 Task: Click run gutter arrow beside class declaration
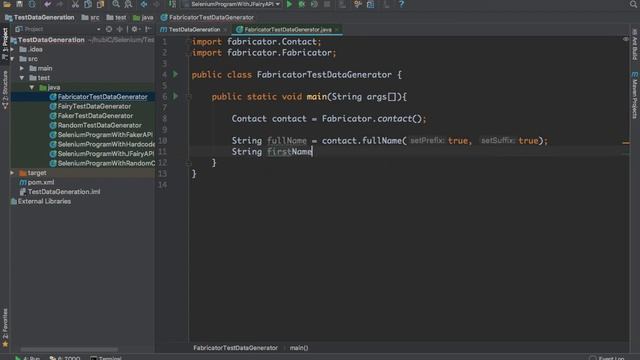[x=176, y=74]
